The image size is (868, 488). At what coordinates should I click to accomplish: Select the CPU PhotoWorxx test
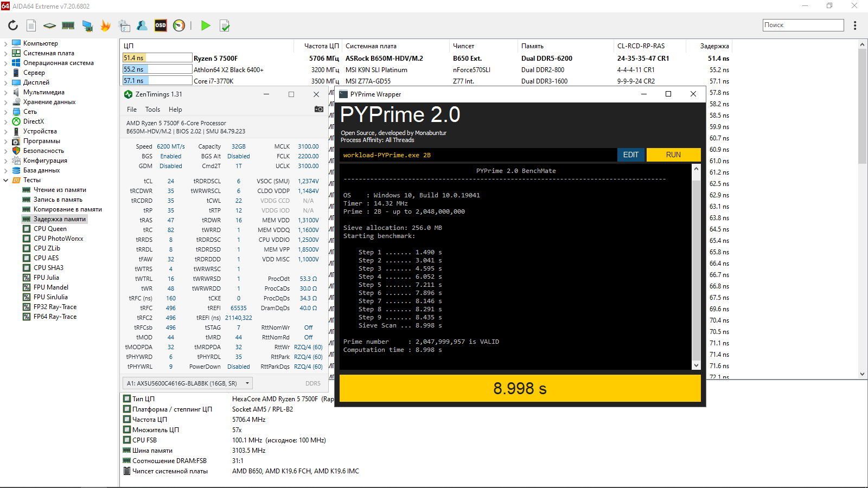tap(59, 239)
